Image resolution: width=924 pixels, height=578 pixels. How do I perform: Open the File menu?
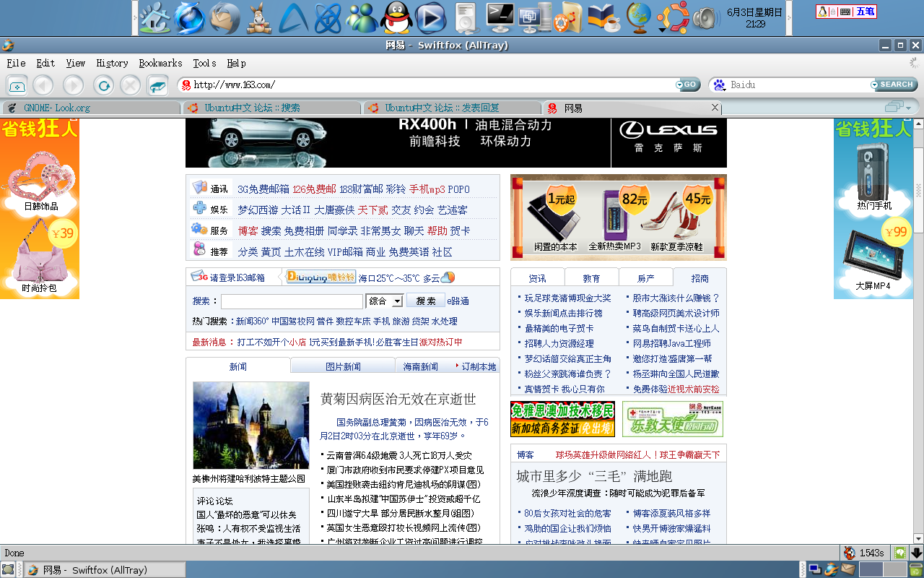tap(16, 64)
